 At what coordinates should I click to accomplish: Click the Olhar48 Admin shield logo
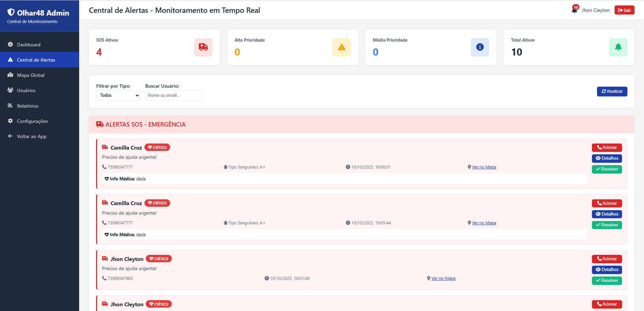coord(11,13)
